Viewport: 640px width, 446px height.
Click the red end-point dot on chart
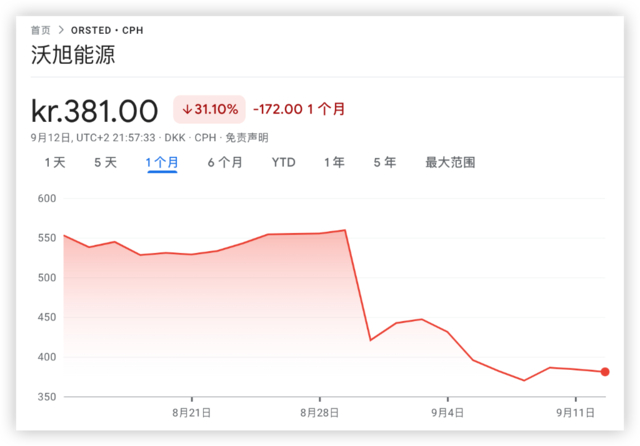tap(605, 372)
